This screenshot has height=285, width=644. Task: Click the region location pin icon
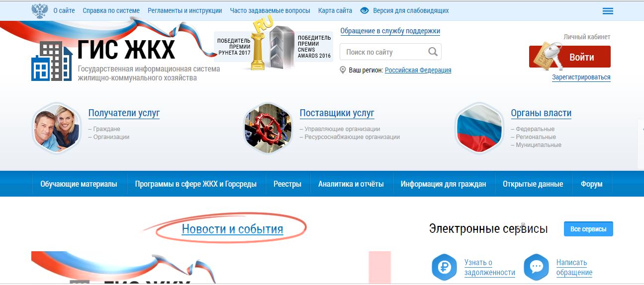[x=343, y=70]
